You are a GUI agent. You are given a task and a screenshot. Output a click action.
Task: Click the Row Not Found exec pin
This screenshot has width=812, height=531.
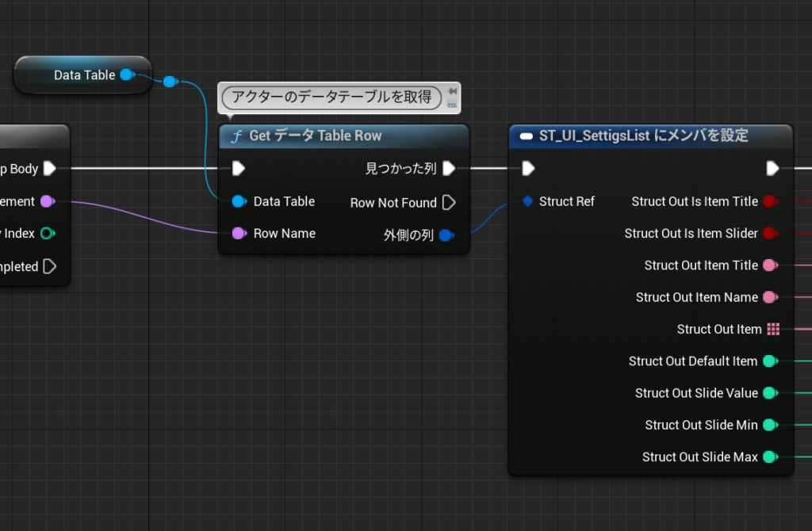coord(450,202)
